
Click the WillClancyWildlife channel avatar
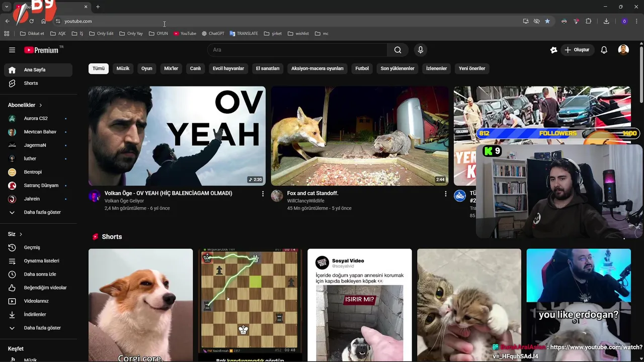pos(277,196)
